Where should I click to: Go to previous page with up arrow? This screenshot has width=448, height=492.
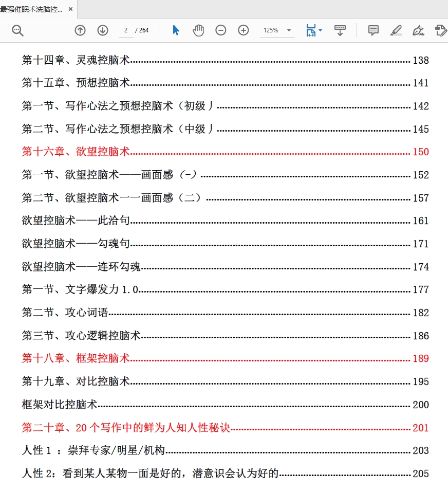coord(80,30)
